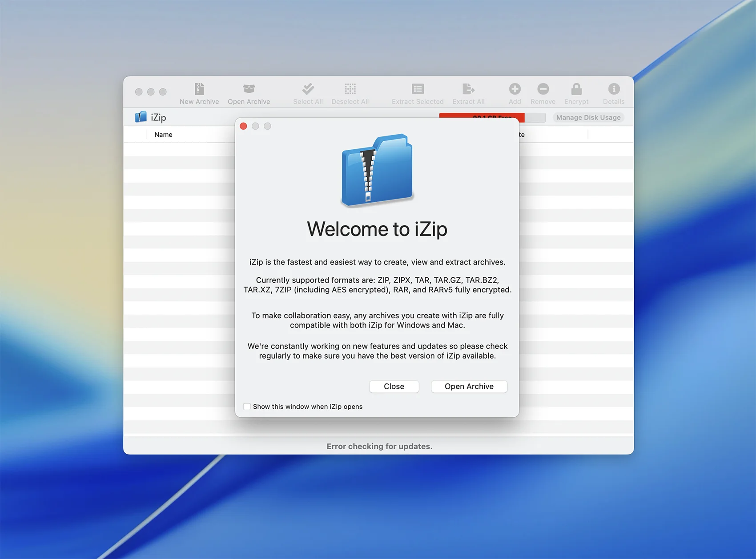756x559 pixels.
Task: Click the Open Archive dialog button
Action: tap(469, 387)
